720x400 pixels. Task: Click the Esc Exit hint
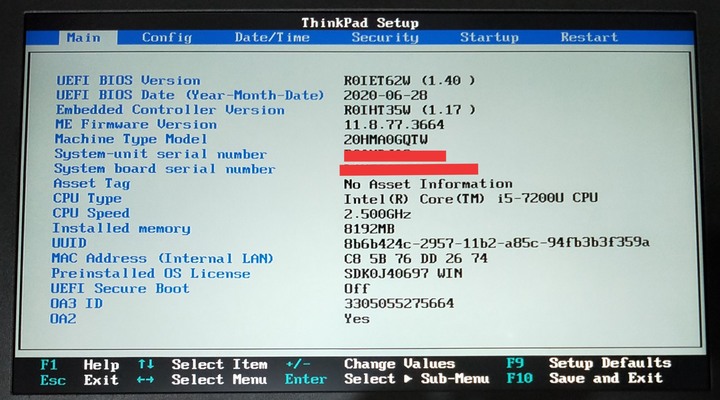(79, 380)
